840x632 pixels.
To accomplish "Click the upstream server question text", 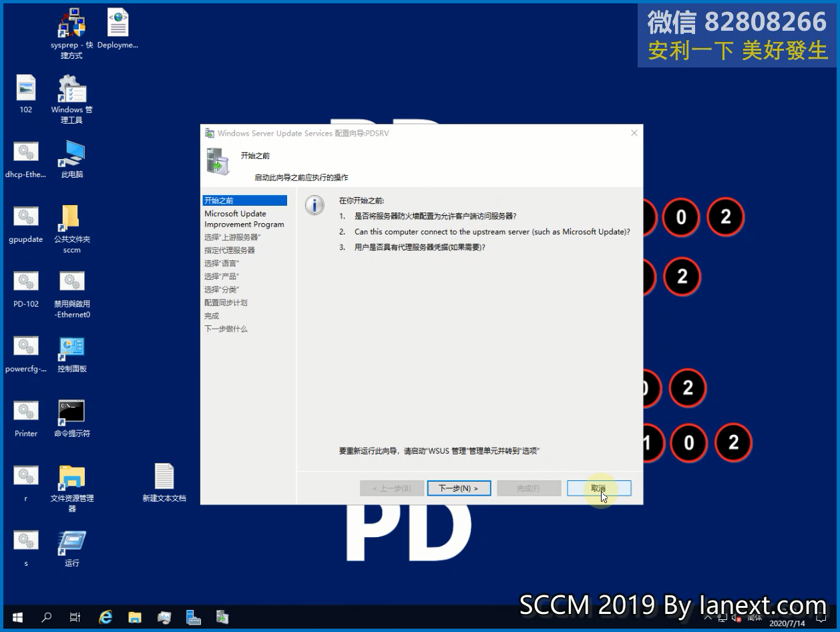I will [492, 232].
